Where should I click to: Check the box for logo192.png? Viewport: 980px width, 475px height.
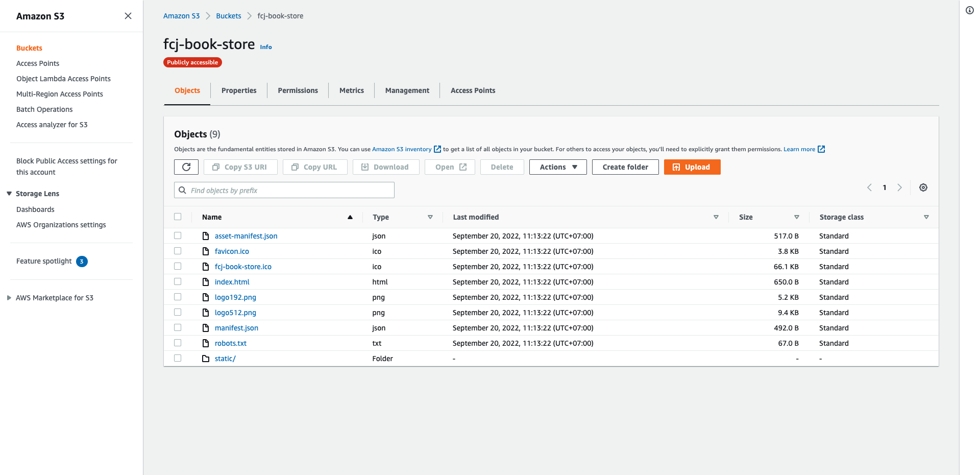click(x=178, y=297)
